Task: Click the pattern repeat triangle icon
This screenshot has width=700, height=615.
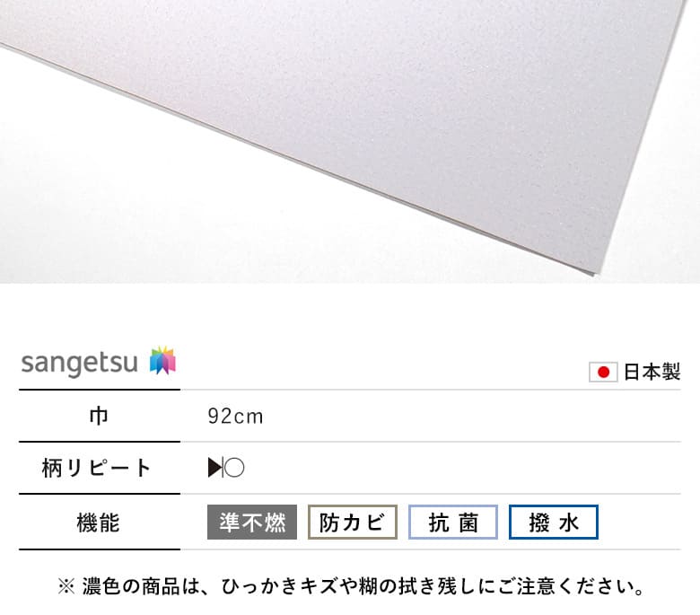Action: [215, 468]
